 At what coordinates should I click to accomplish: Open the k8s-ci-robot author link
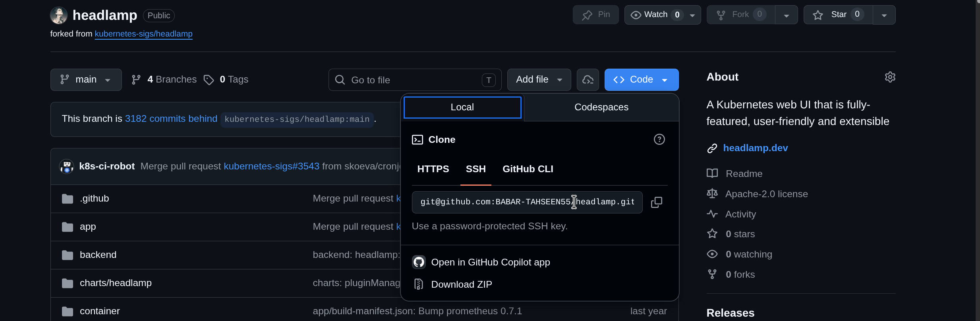click(x=107, y=166)
